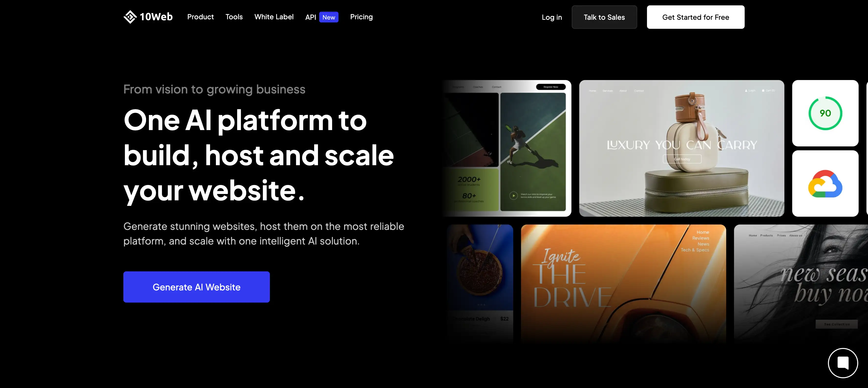Click the play icon in tennis template
This screenshot has width=868, height=388.
513,195
